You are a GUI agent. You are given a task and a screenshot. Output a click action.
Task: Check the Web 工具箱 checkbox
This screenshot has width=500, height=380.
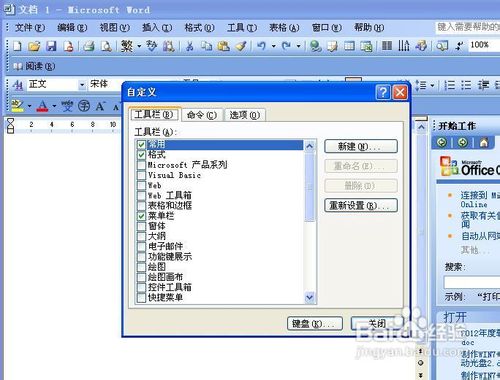coord(141,195)
